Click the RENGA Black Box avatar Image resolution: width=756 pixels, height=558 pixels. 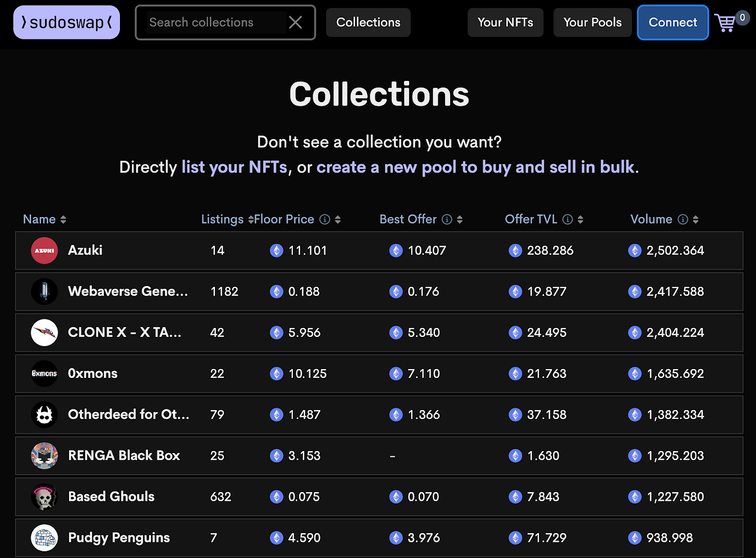[44, 456]
